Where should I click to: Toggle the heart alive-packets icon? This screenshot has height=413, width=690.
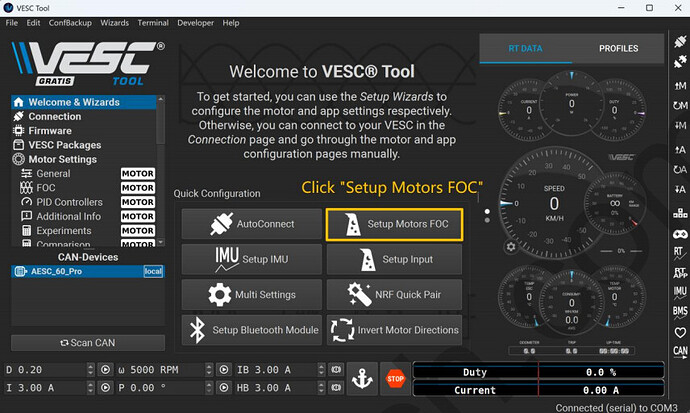tap(680, 333)
